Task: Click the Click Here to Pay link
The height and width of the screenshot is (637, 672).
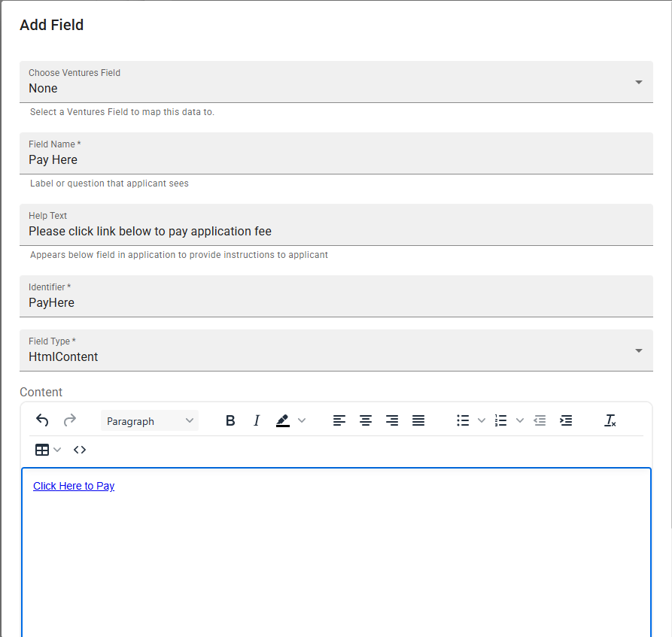Action: (x=74, y=486)
